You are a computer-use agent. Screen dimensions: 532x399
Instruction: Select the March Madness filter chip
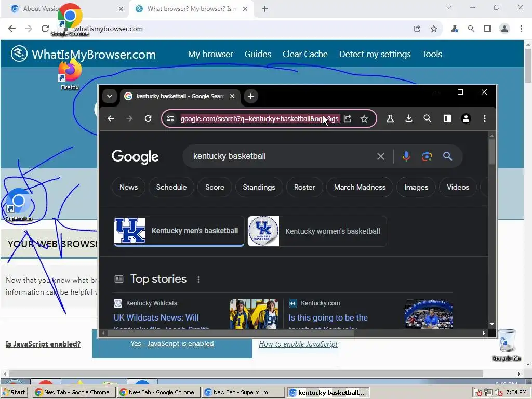[x=360, y=187]
